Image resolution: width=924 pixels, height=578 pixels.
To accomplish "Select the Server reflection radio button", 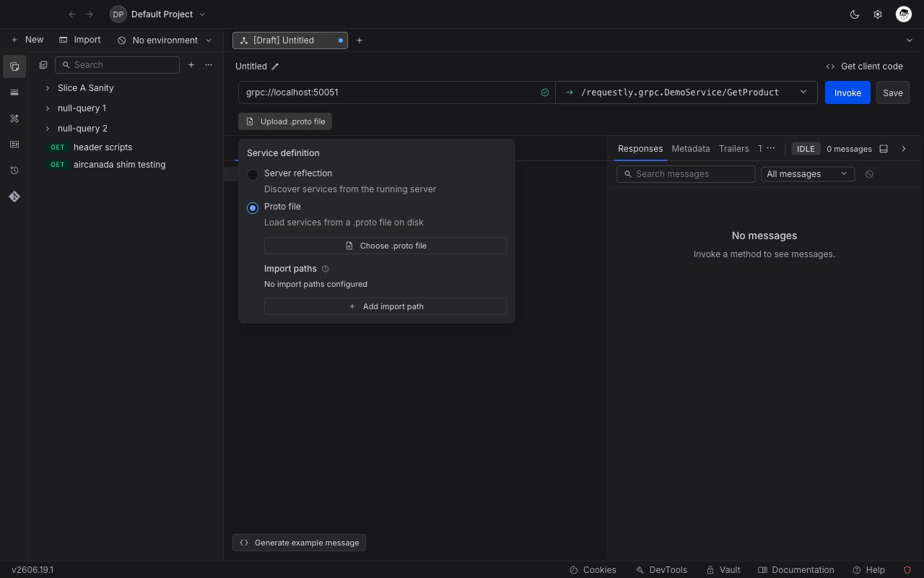I will click(x=253, y=175).
